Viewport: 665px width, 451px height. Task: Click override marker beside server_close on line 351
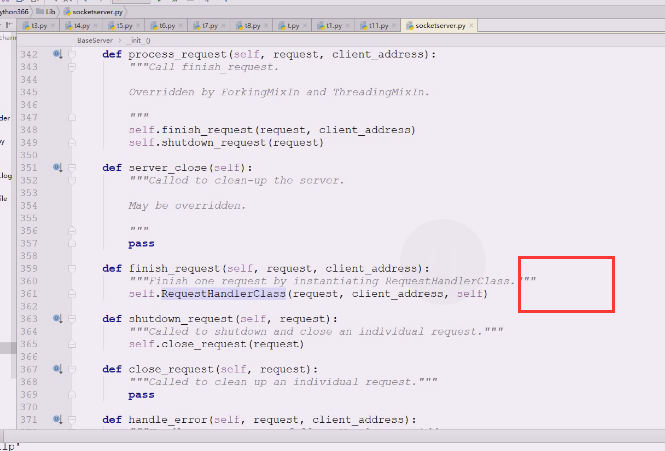tap(57, 167)
